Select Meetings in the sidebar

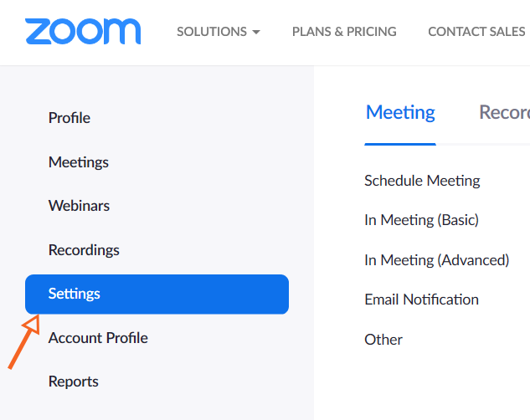tap(79, 161)
